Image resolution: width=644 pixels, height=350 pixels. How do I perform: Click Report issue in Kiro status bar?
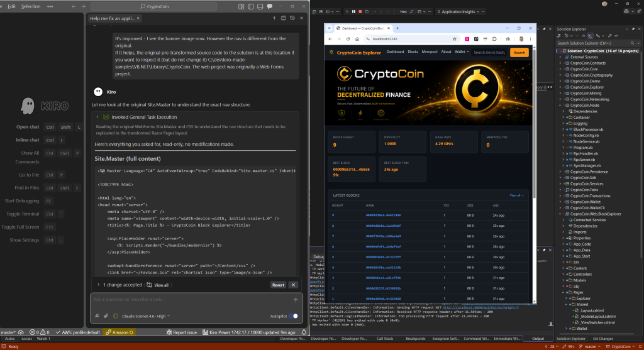[x=182, y=332]
